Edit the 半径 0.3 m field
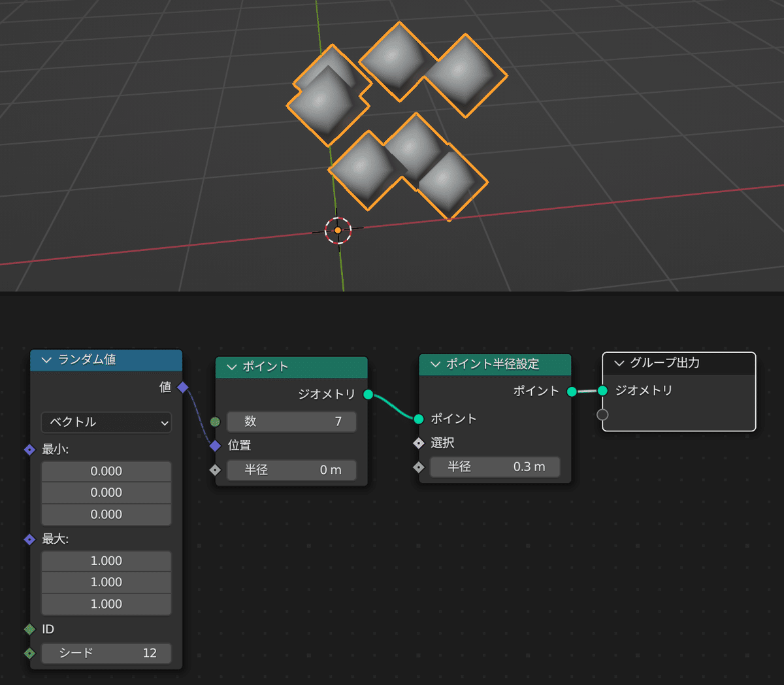Screen dimensions: 784x685 tap(495, 467)
